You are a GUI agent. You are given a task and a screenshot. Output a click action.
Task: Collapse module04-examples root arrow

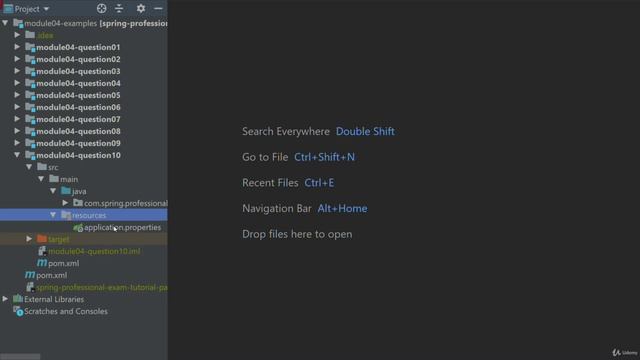click(5, 23)
